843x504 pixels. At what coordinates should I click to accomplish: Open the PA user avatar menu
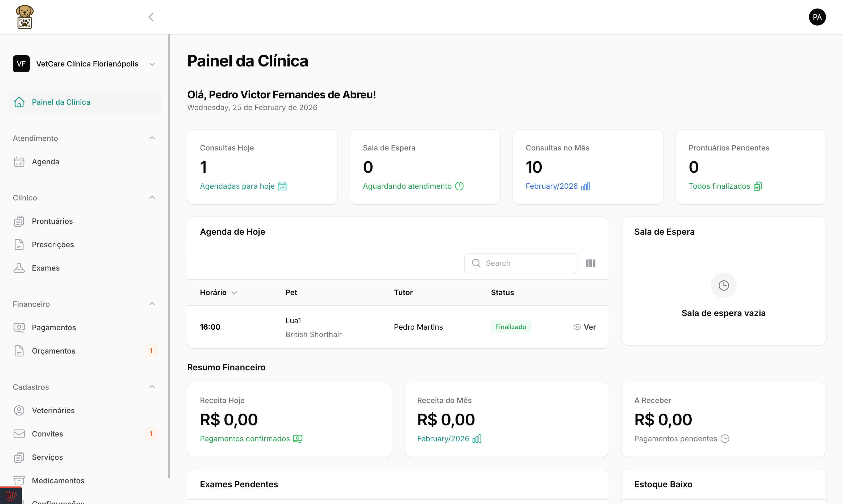point(817,17)
